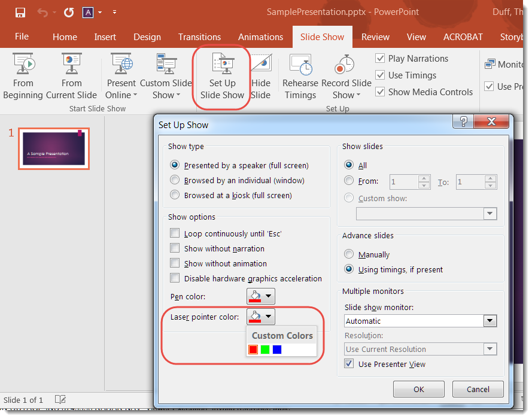Expand the Resolution dropdown
The height and width of the screenshot is (419, 532).
(x=490, y=349)
